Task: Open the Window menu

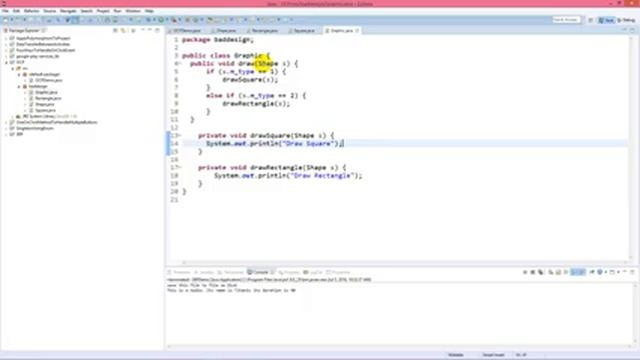Action: pyautogui.click(x=133, y=11)
